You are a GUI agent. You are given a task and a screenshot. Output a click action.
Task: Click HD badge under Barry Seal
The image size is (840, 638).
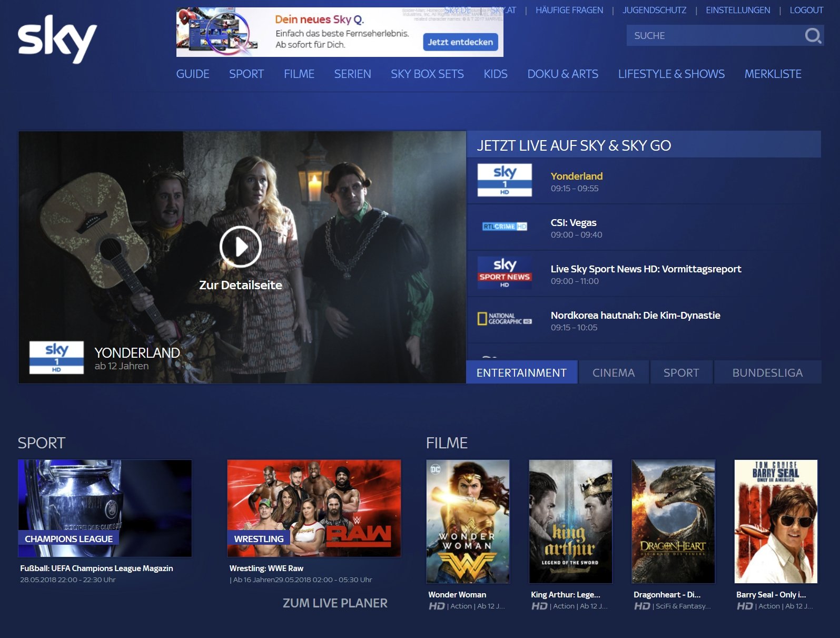click(745, 606)
